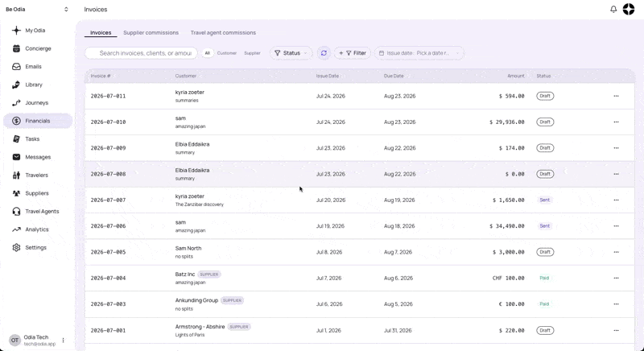644x351 pixels.
Task: Open Odia Tech account options menu
Action: point(64,341)
